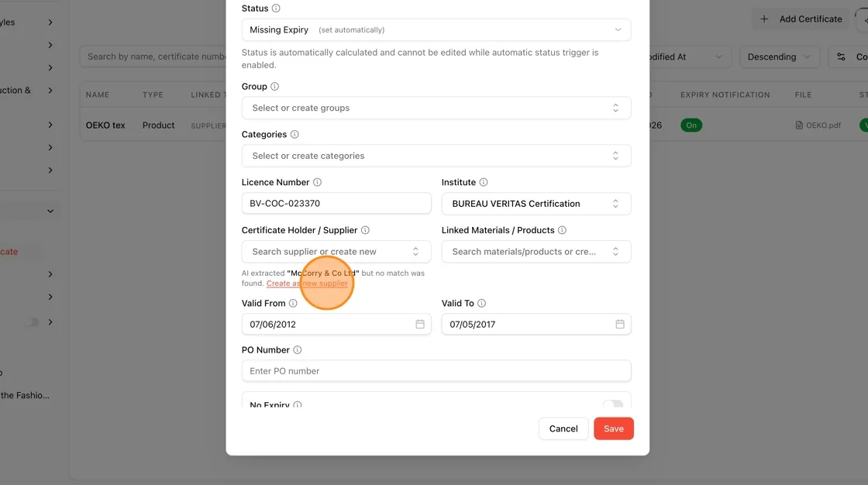Open the Status Missing Expiry dropdown

coord(436,30)
